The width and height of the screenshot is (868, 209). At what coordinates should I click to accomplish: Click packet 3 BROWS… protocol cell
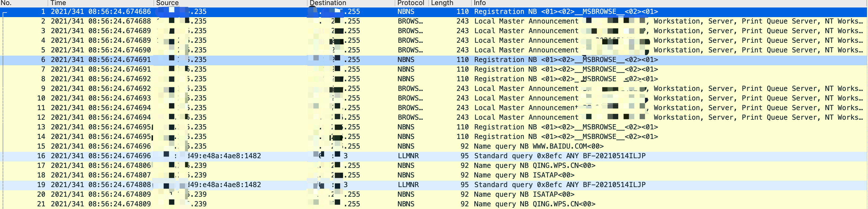410,31
